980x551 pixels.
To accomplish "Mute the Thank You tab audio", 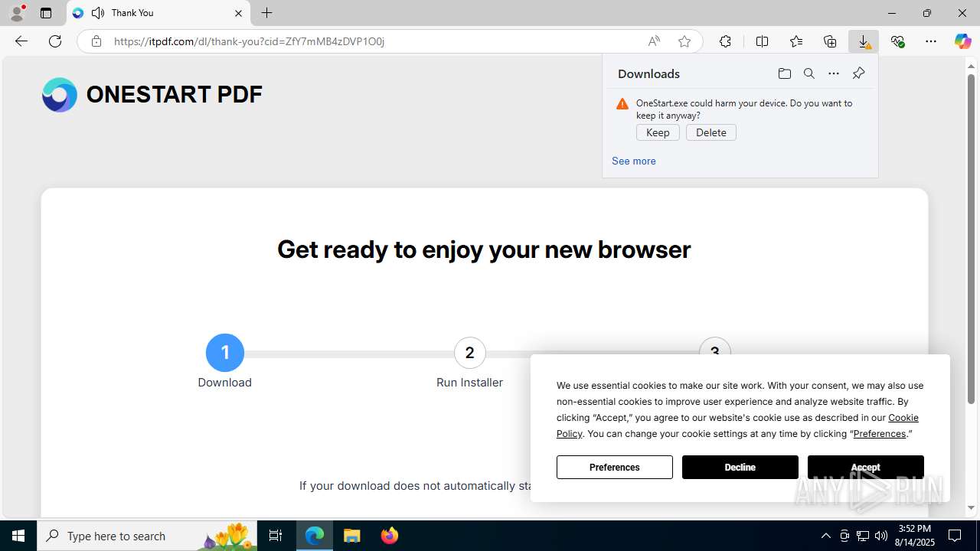I will (98, 13).
